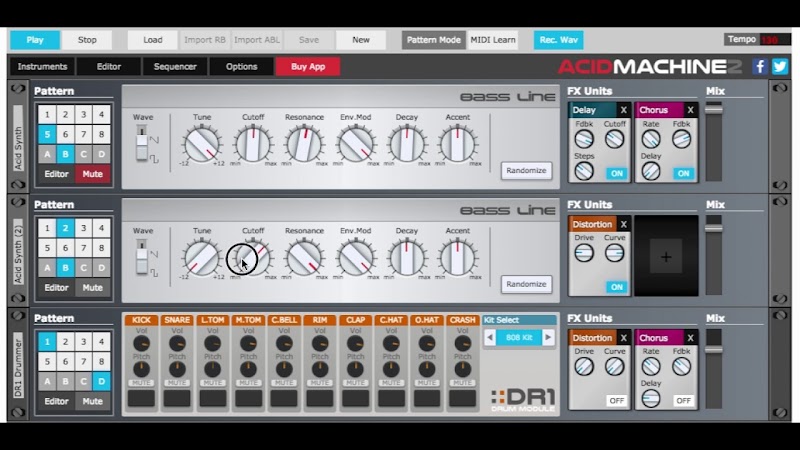Click the first bass line Resonance knob
This screenshot has width=800, height=450.
(304, 144)
